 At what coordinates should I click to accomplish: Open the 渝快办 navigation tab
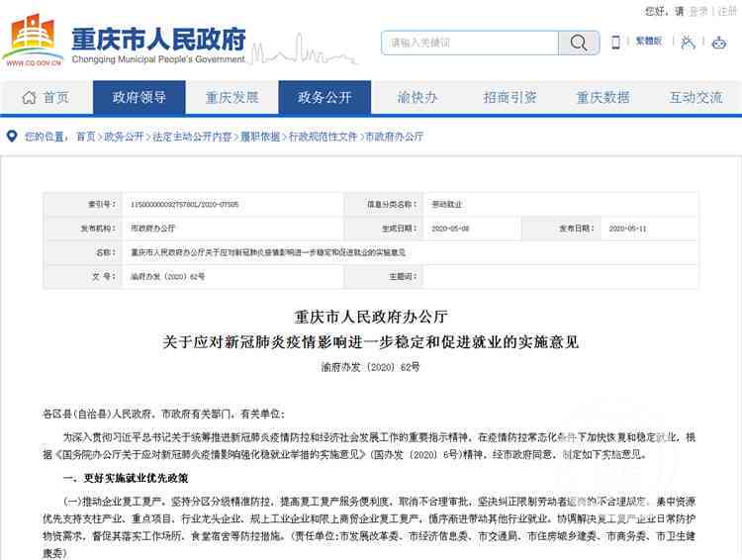tap(417, 98)
